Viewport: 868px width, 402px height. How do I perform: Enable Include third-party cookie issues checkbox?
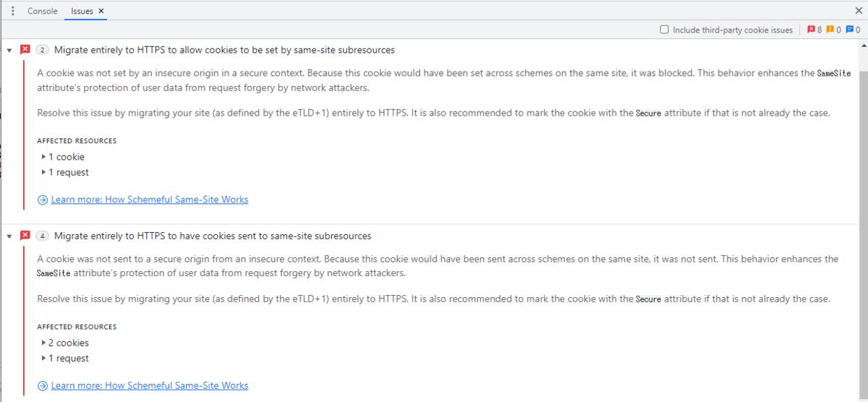coord(664,30)
